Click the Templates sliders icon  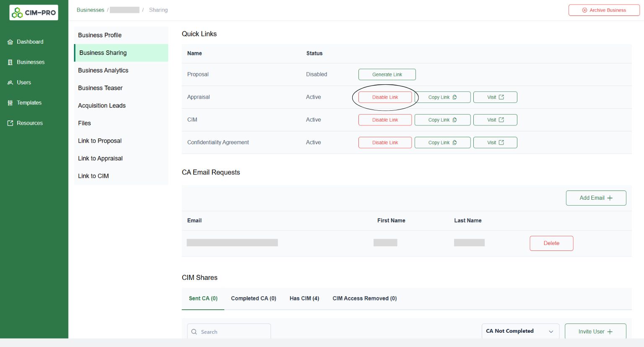tap(10, 103)
